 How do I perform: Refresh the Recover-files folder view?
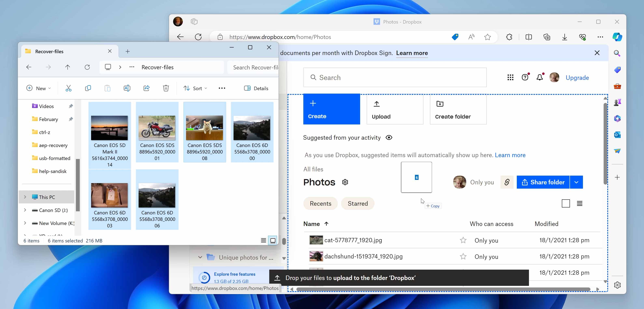point(87,67)
